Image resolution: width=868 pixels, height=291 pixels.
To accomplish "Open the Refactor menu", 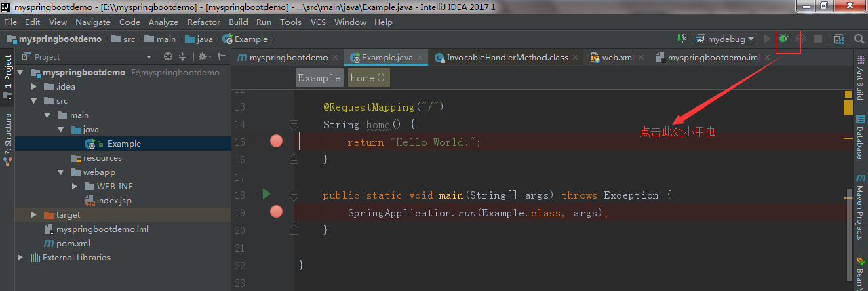I will 203,22.
